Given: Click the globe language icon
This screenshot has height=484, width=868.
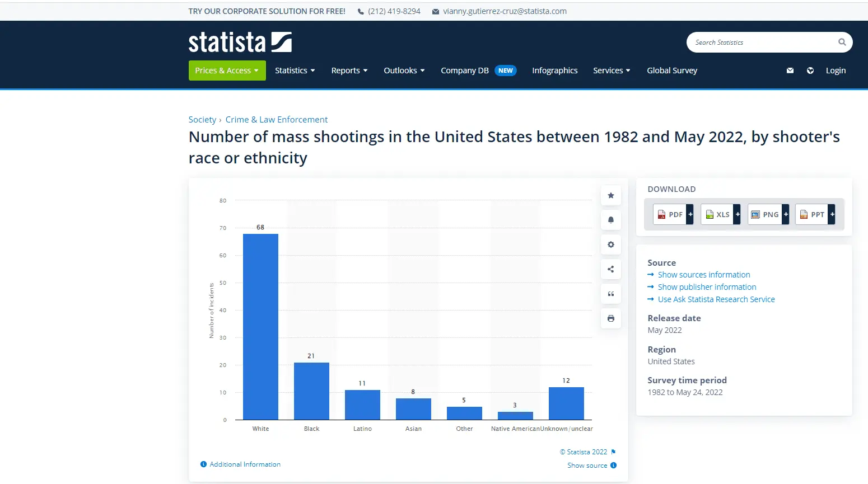Looking at the screenshot, I should point(810,71).
